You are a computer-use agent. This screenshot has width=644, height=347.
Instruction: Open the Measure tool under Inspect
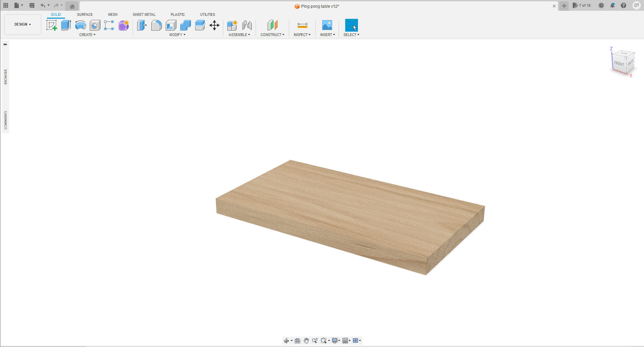click(x=302, y=25)
